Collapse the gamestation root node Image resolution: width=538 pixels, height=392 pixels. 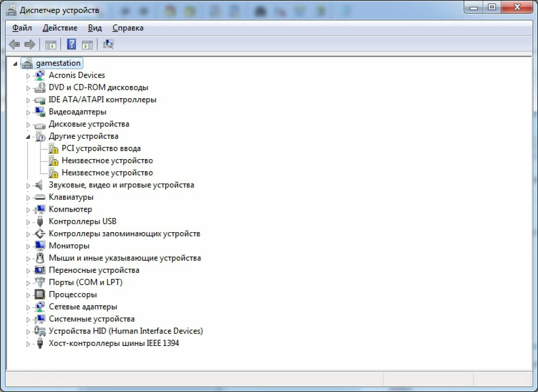(15, 63)
